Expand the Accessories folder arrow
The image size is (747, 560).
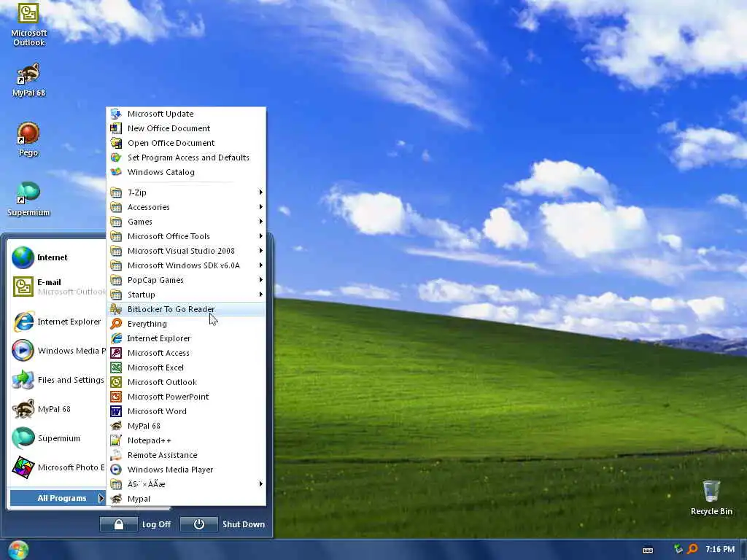[x=260, y=207]
